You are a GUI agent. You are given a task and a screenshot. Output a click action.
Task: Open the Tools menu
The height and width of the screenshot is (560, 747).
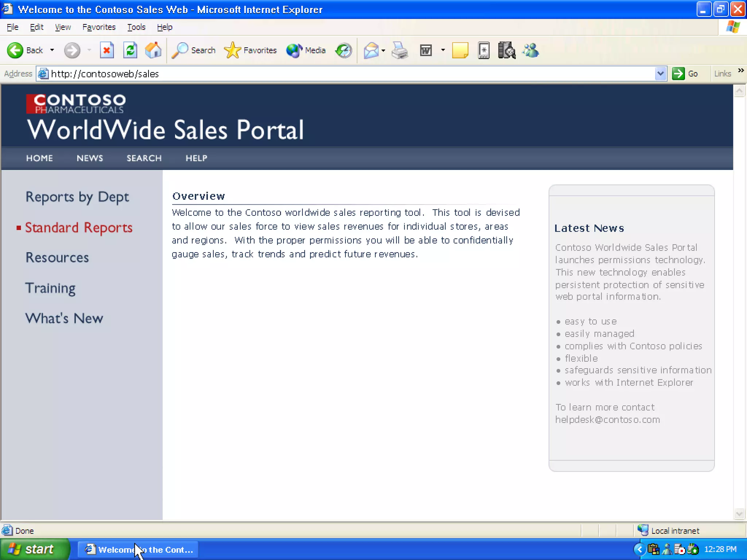coord(136,27)
